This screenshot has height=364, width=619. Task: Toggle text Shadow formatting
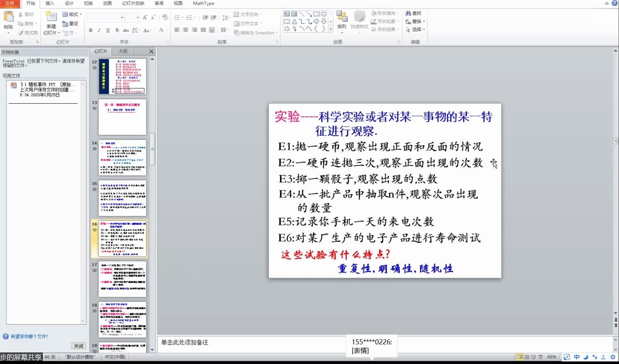117,30
